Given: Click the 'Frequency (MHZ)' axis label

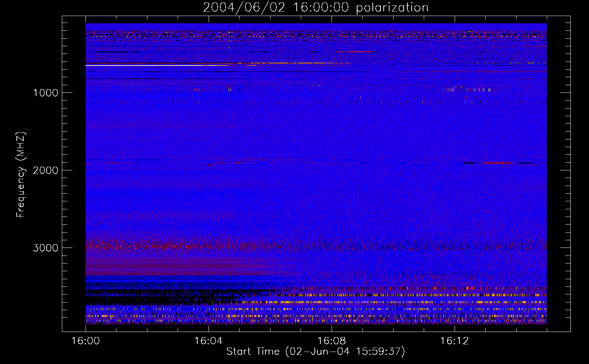Looking at the screenshot, I should [x=21, y=175].
